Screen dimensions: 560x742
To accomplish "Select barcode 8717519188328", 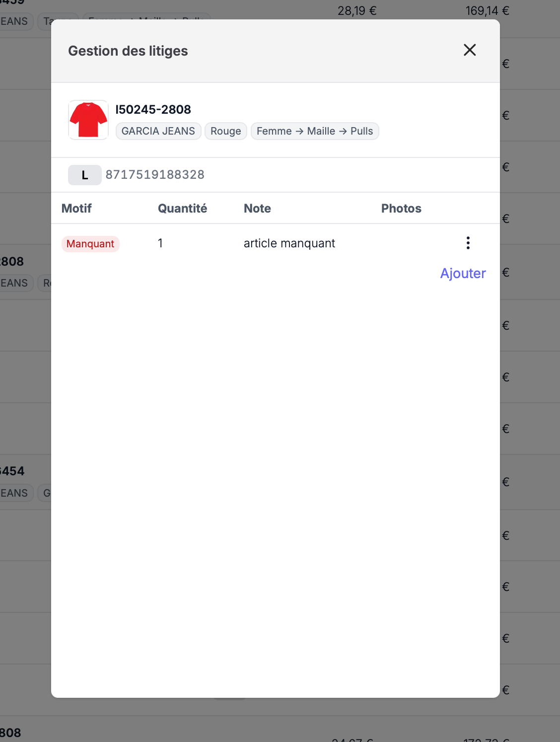I will (155, 175).
